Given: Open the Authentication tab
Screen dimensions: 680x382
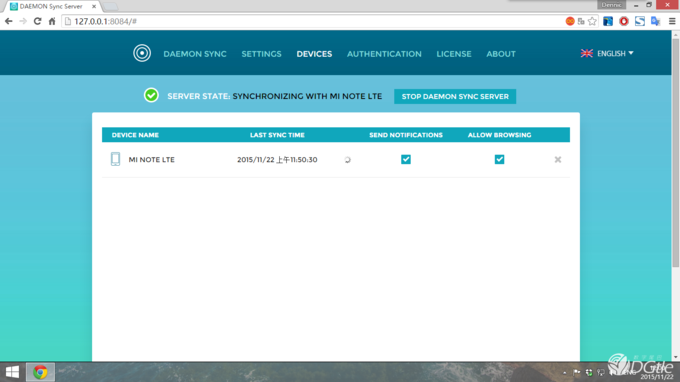Looking at the screenshot, I should [384, 54].
